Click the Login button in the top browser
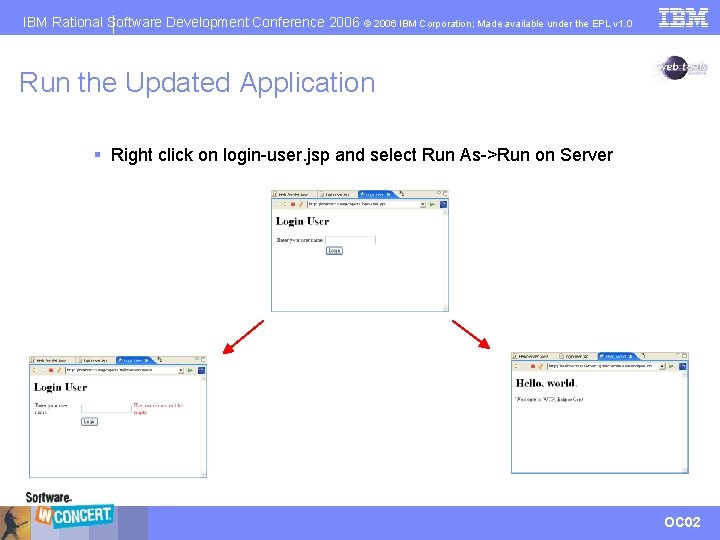 [x=334, y=251]
